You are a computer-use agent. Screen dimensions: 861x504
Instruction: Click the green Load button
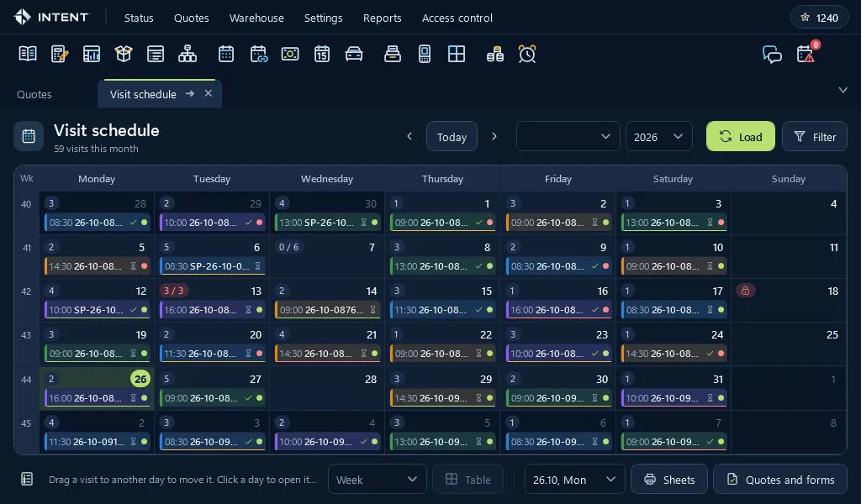[x=740, y=136]
